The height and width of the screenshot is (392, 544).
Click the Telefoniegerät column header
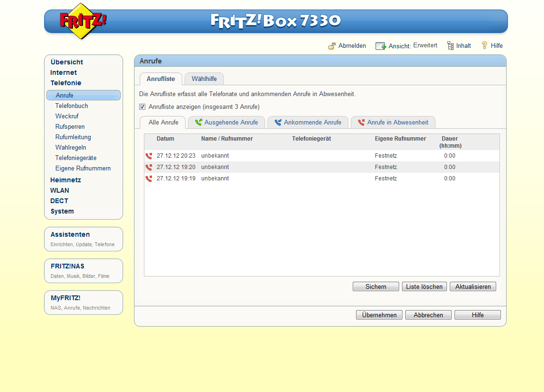pyautogui.click(x=312, y=139)
